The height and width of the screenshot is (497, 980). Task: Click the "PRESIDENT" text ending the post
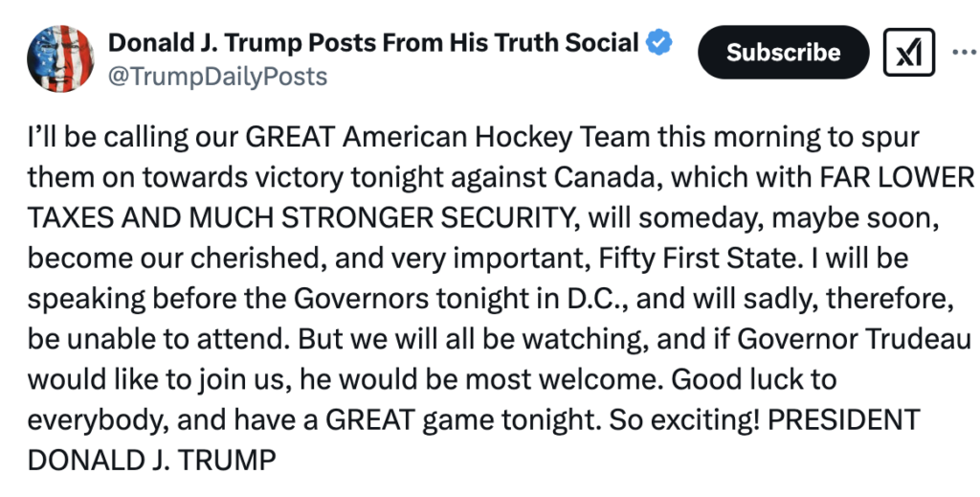point(843,420)
